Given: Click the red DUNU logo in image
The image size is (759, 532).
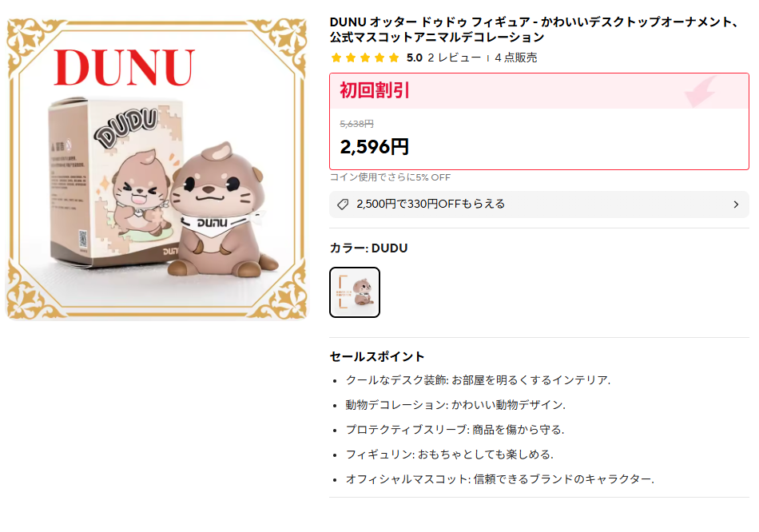Looking at the screenshot, I should pyautogui.click(x=125, y=67).
